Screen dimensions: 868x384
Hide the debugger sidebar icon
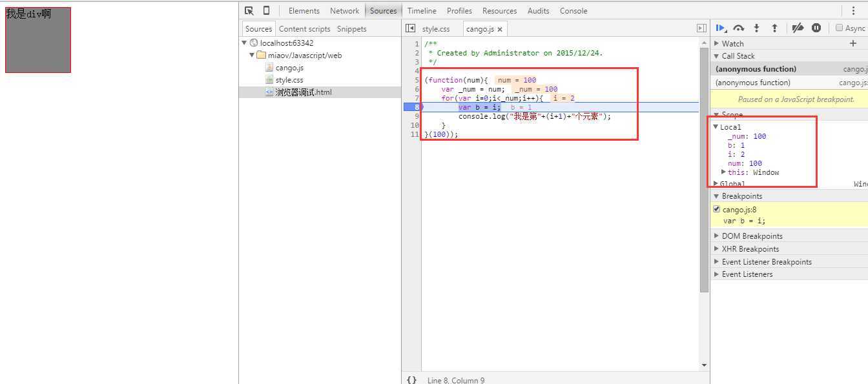pos(701,28)
